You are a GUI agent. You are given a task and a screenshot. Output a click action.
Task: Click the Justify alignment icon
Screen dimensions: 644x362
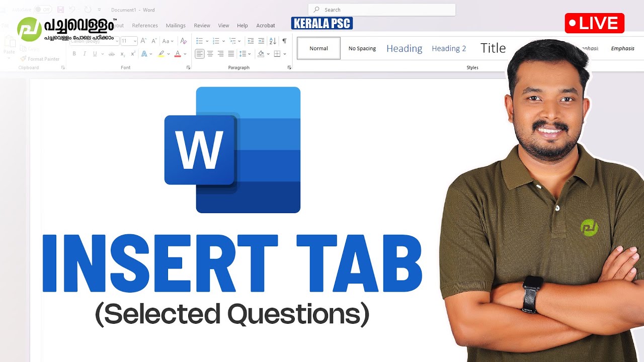[231, 54]
